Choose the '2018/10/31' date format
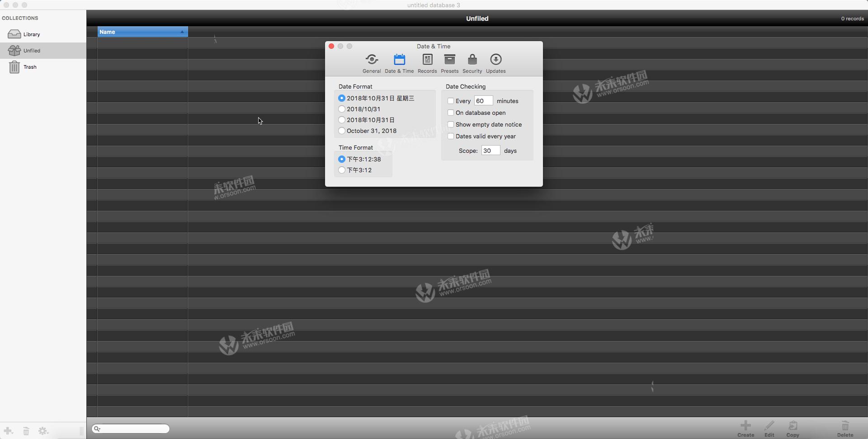This screenshot has width=868, height=439. tap(341, 109)
